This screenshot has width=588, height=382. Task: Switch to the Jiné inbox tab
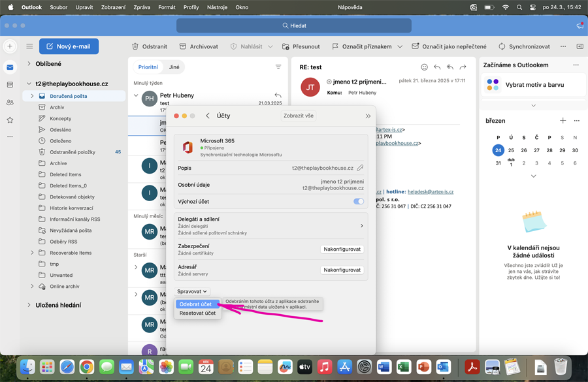(174, 67)
